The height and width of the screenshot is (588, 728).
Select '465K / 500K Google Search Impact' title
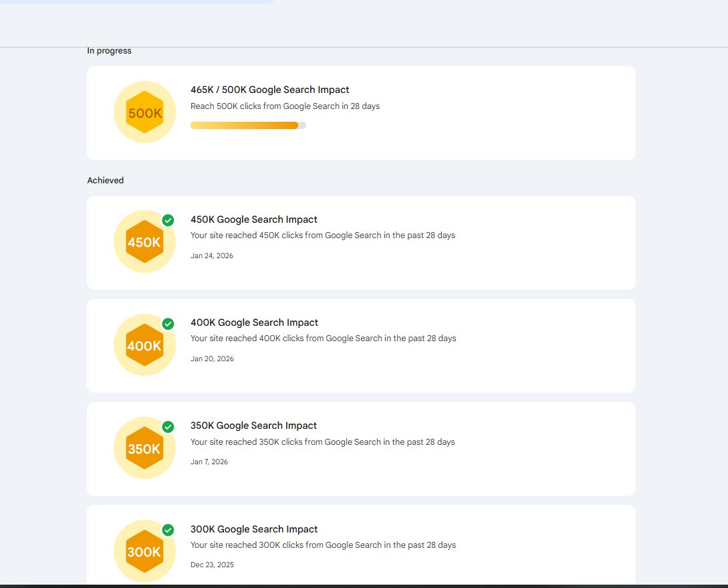[270, 90]
